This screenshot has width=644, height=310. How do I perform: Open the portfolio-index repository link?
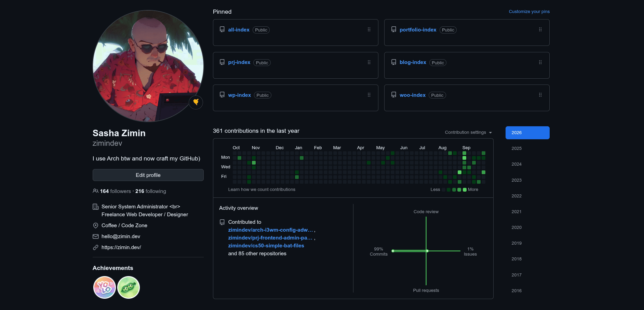(418, 30)
